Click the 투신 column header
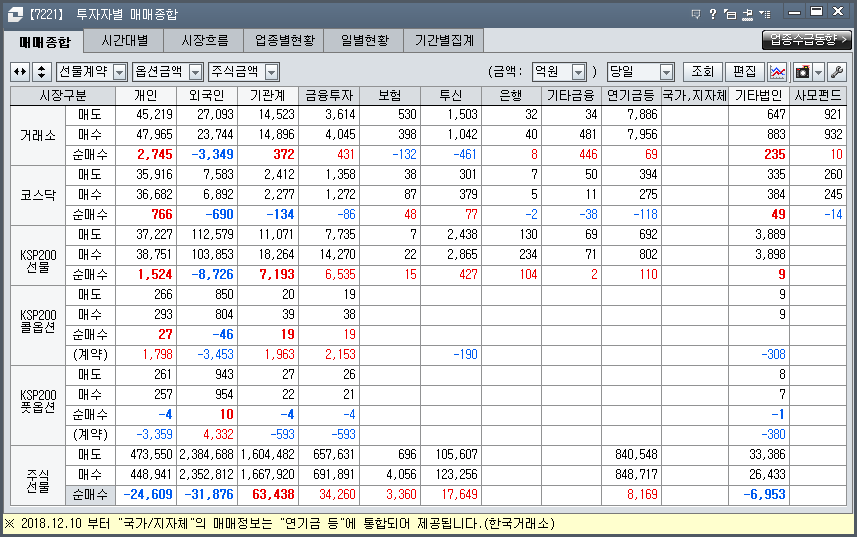This screenshot has width=857, height=537. coord(451,96)
